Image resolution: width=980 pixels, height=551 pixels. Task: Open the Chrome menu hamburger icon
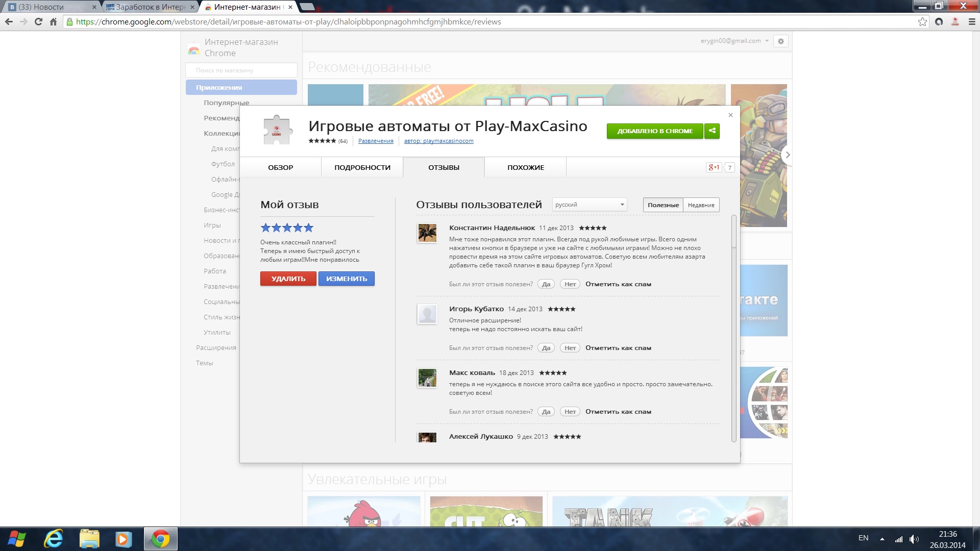coord(971,22)
